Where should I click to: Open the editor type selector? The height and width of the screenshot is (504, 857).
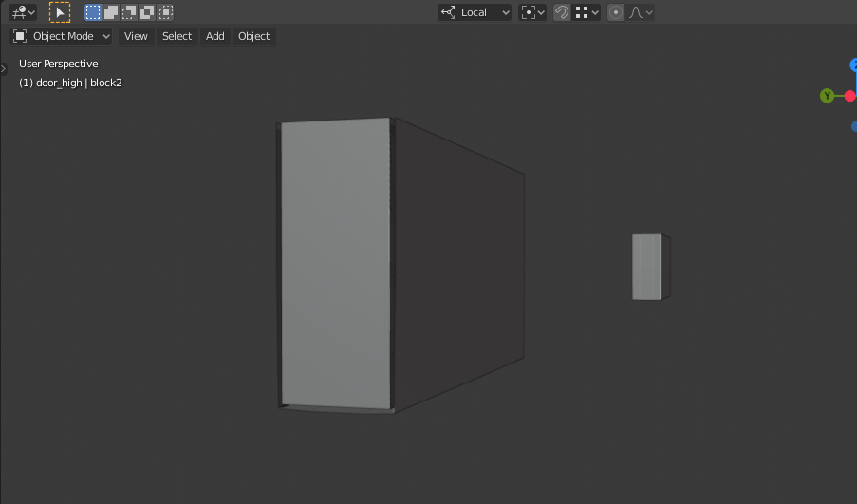(x=23, y=12)
